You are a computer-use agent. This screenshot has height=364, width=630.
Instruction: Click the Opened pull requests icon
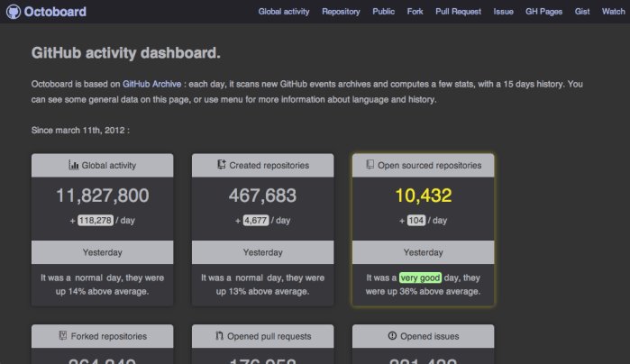click(x=219, y=336)
